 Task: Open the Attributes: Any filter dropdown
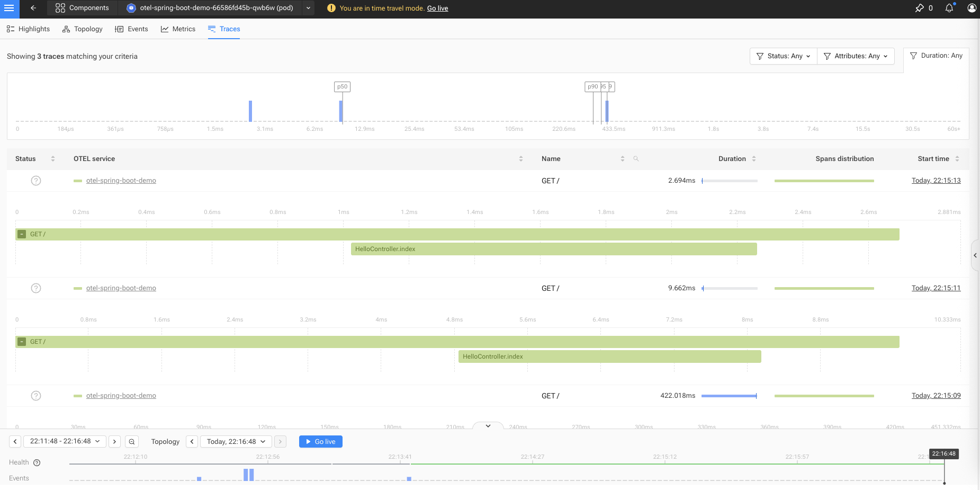click(x=856, y=56)
